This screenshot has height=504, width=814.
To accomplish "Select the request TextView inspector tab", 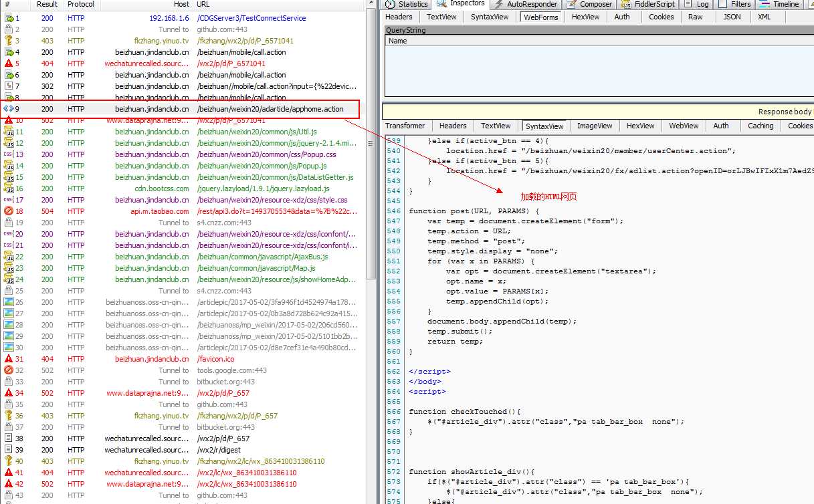I will (441, 17).
